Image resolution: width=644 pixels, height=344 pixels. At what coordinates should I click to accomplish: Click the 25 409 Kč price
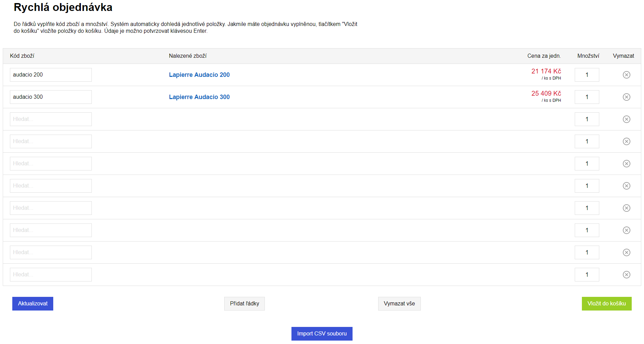546,93
